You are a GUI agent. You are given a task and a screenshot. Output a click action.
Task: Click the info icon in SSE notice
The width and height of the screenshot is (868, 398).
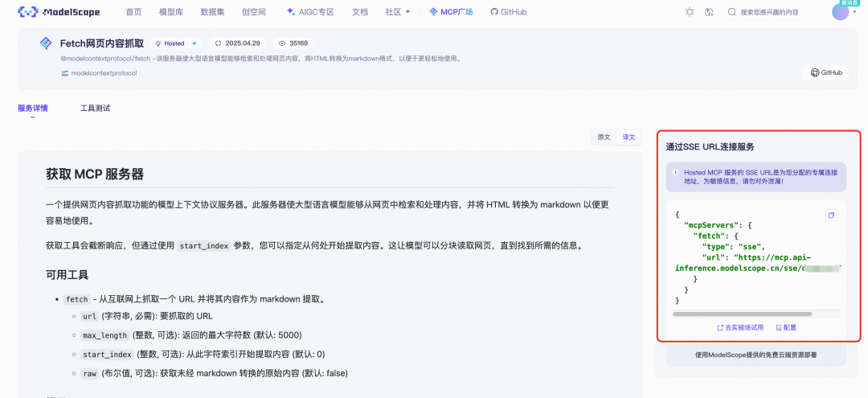675,172
